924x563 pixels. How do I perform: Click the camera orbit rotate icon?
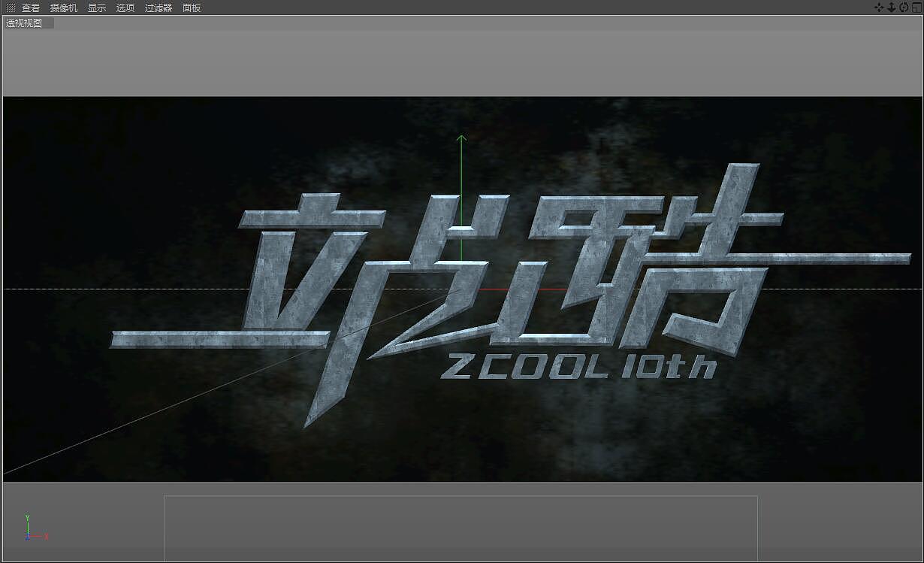(904, 7)
